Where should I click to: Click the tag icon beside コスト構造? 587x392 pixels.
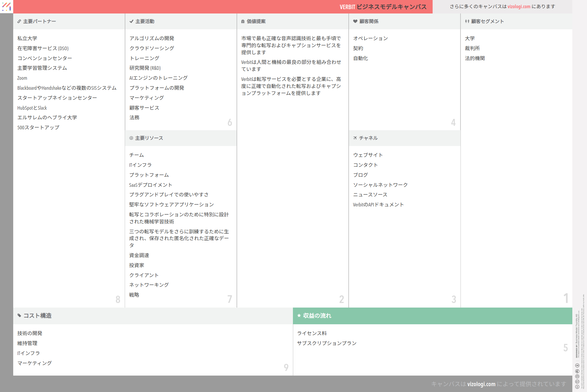19,316
